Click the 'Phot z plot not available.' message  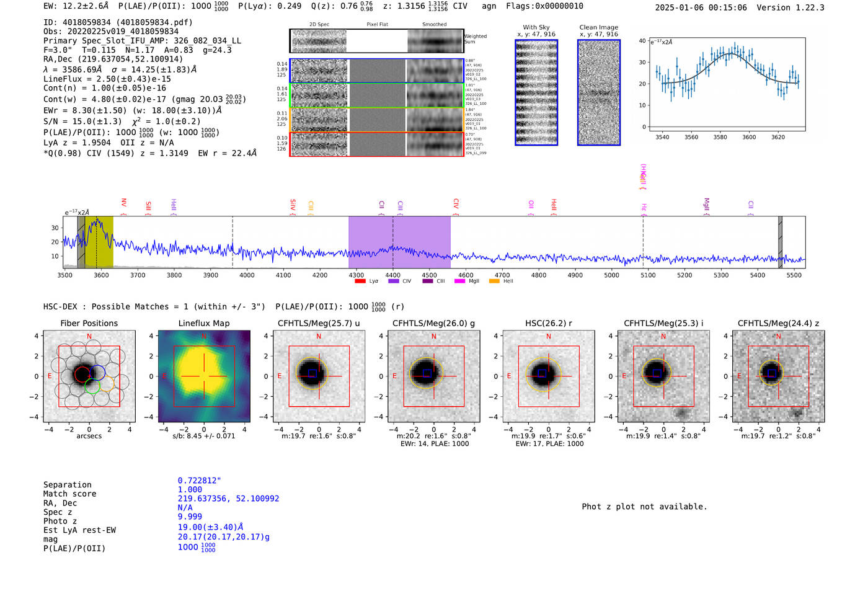(x=644, y=507)
